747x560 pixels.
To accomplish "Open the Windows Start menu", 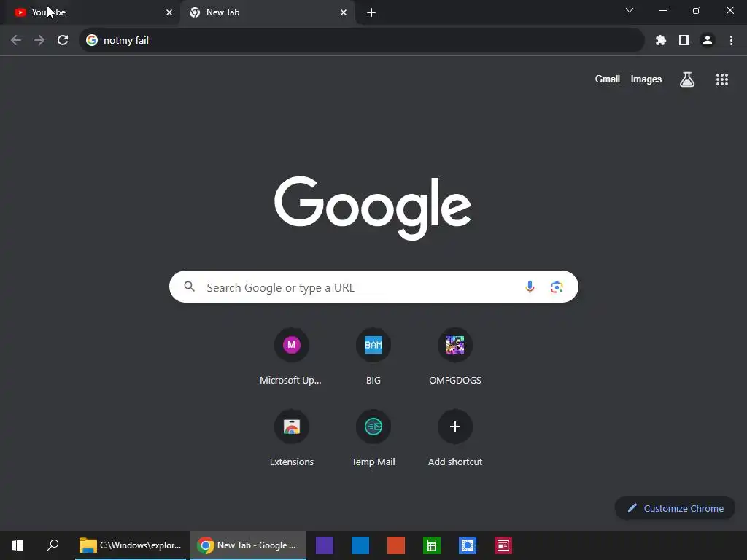I will pyautogui.click(x=18, y=545).
